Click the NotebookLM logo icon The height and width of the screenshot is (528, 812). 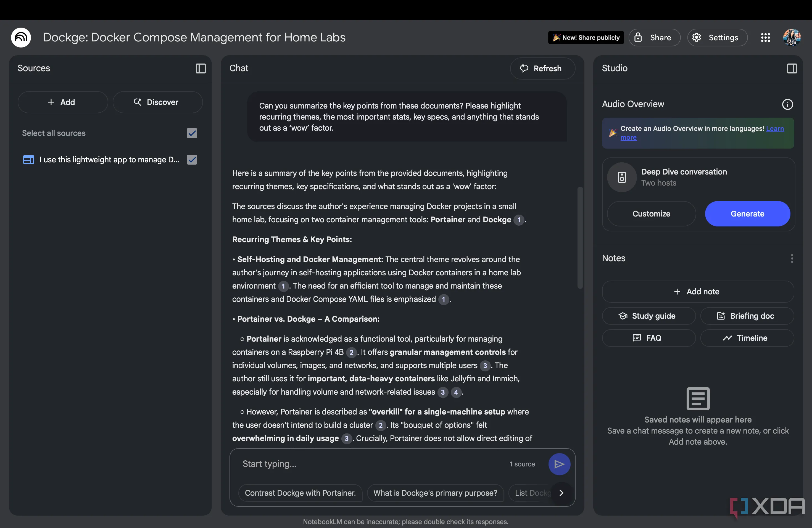[x=21, y=38]
